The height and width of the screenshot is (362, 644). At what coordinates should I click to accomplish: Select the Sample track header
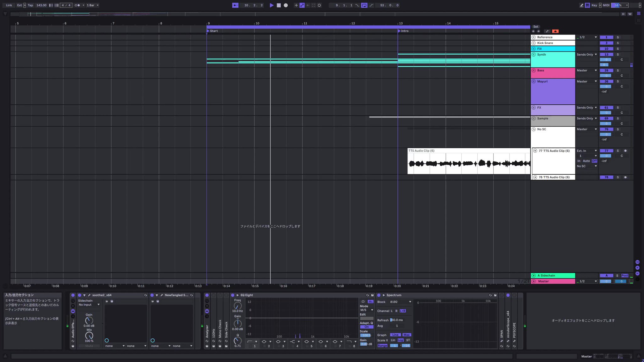[x=553, y=121]
